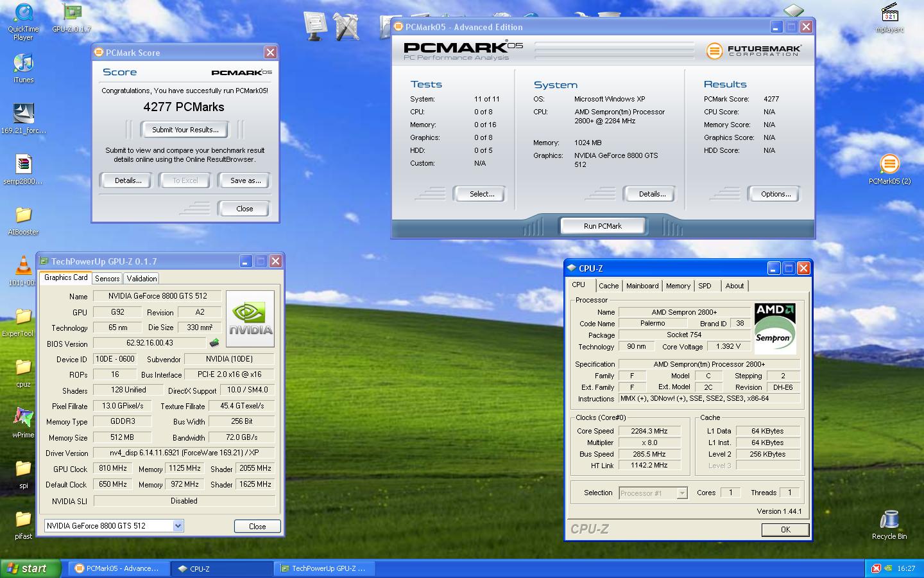Activate the CPU-Z taskbar button
This screenshot has height=578, width=924.
(x=222, y=568)
